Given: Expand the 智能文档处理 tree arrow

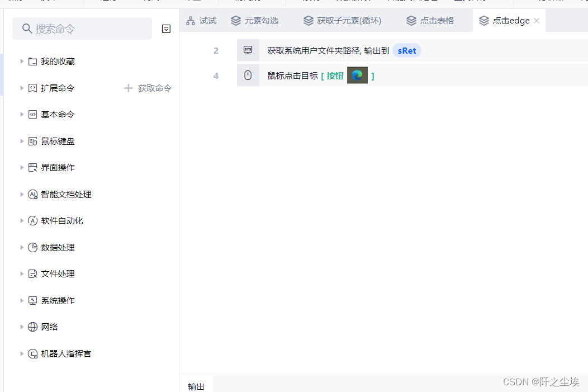Looking at the screenshot, I should point(22,194).
